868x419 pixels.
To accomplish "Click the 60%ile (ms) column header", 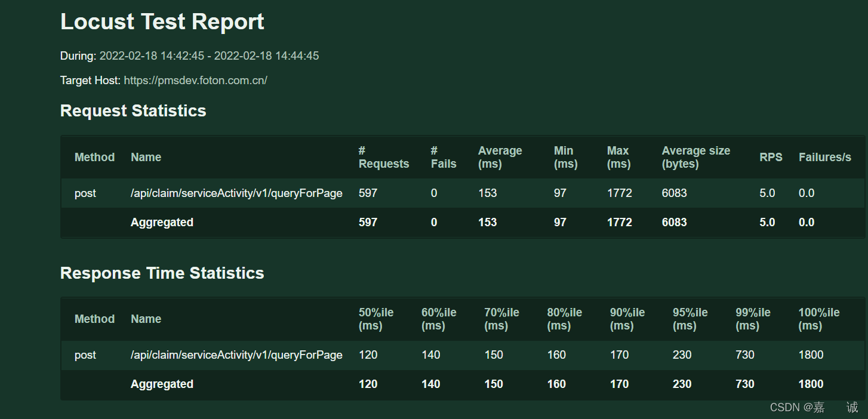I will (x=439, y=319).
